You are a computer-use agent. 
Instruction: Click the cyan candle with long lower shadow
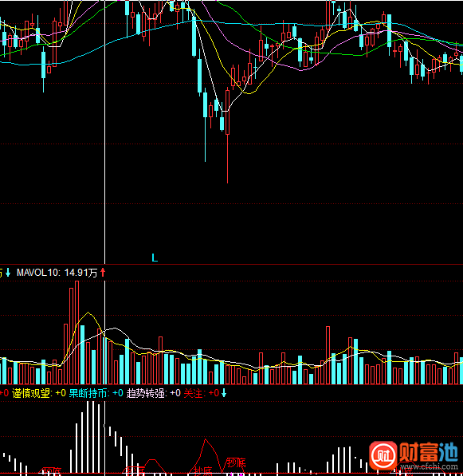[206, 124]
